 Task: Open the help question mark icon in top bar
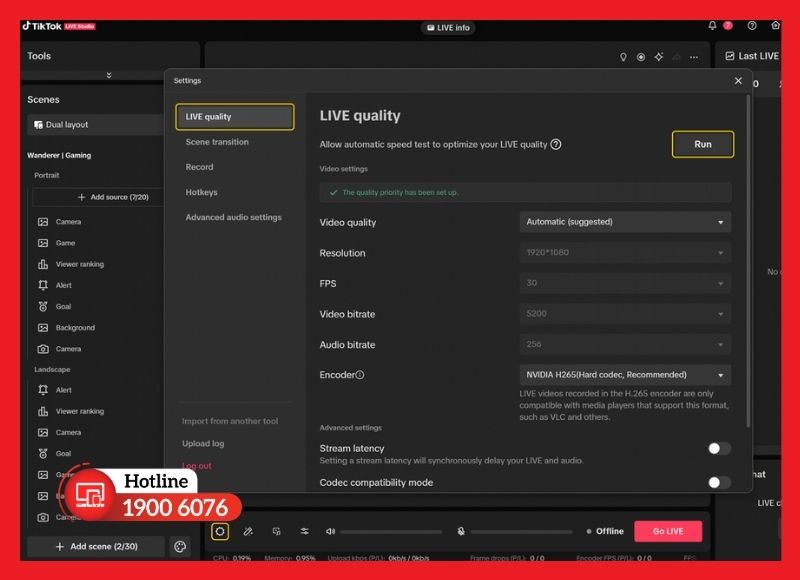coord(752,26)
